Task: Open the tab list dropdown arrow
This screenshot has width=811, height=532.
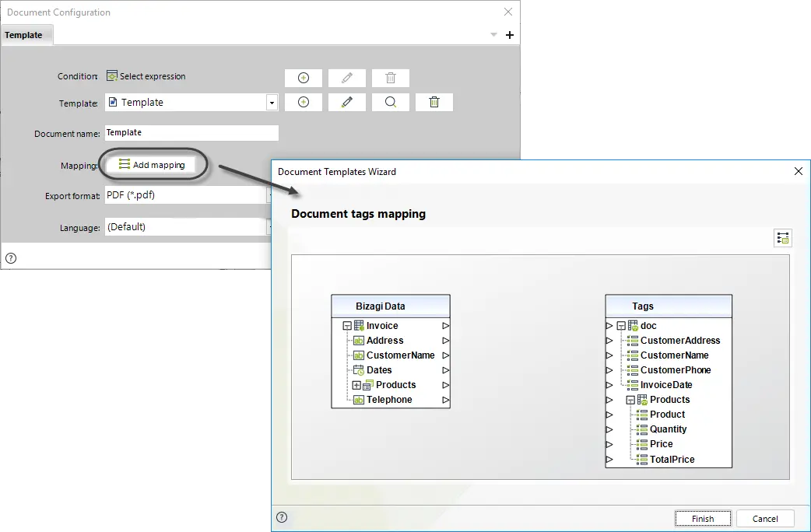Action: (x=493, y=35)
